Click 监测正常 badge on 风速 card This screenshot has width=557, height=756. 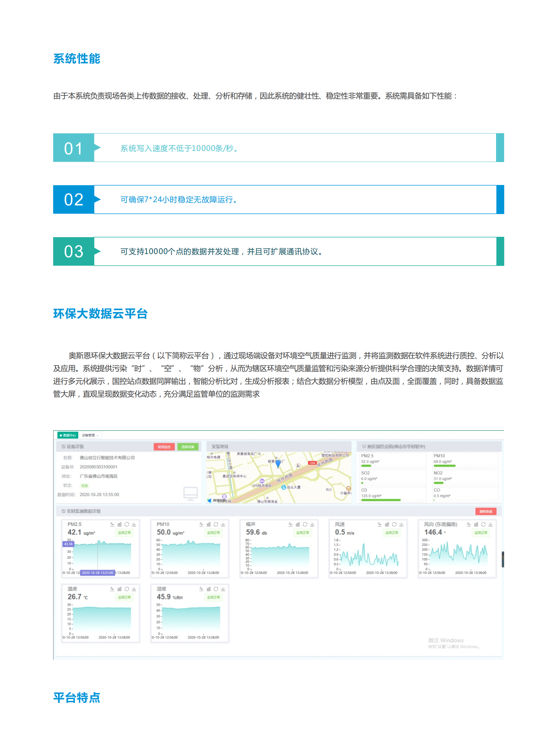click(392, 532)
